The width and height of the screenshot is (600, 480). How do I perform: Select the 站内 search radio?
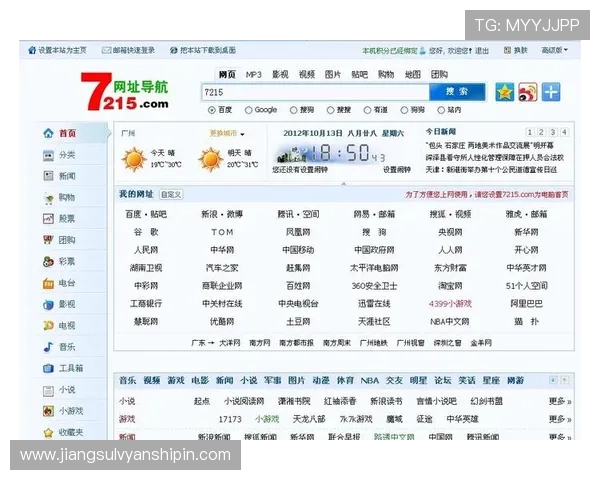tap(441, 110)
